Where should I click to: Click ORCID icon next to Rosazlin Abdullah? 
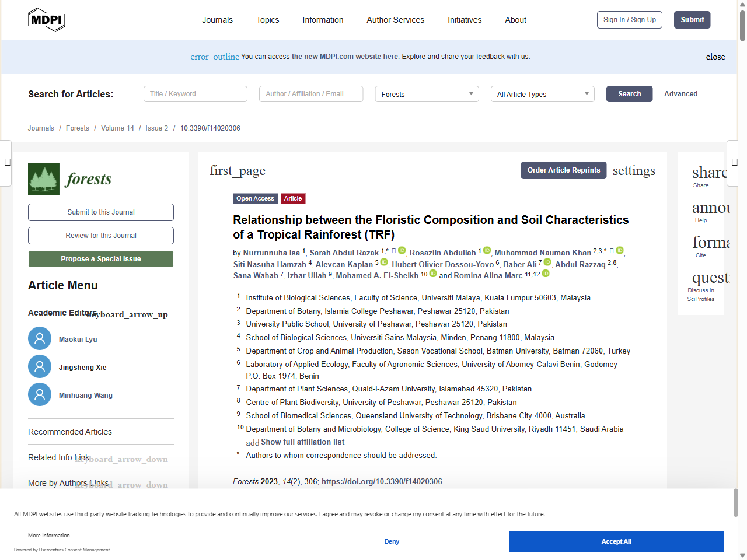(487, 251)
